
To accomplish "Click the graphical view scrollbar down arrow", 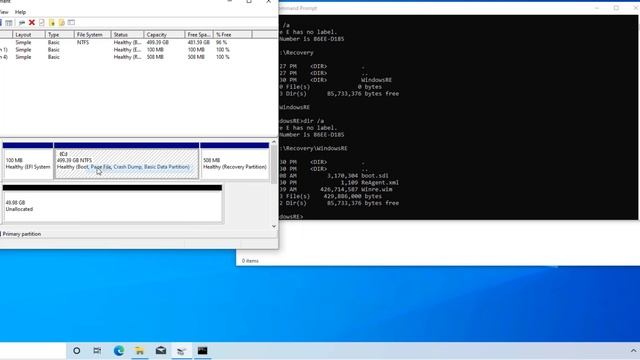I will 274,227.
